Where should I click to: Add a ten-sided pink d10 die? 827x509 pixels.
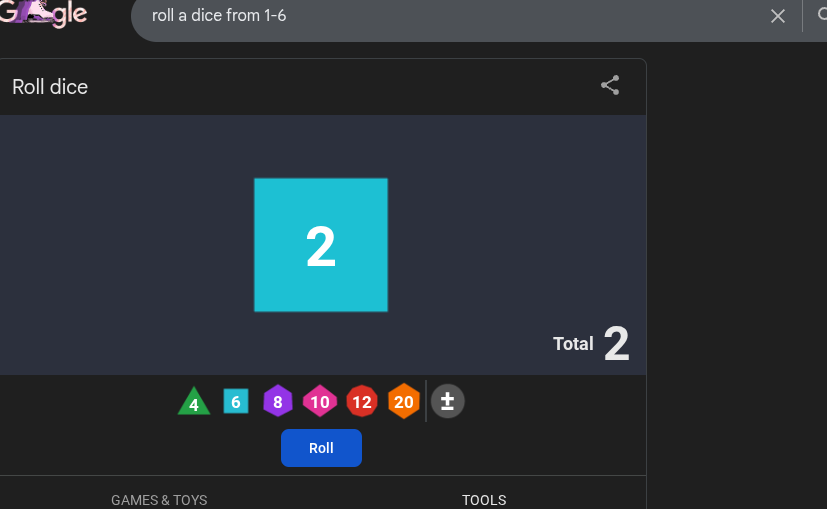click(320, 402)
